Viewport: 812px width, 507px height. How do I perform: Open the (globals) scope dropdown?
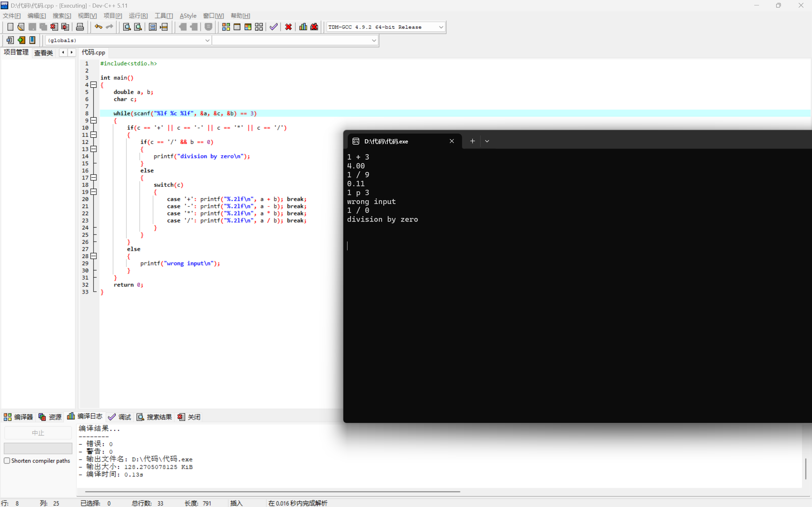[207, 41]
